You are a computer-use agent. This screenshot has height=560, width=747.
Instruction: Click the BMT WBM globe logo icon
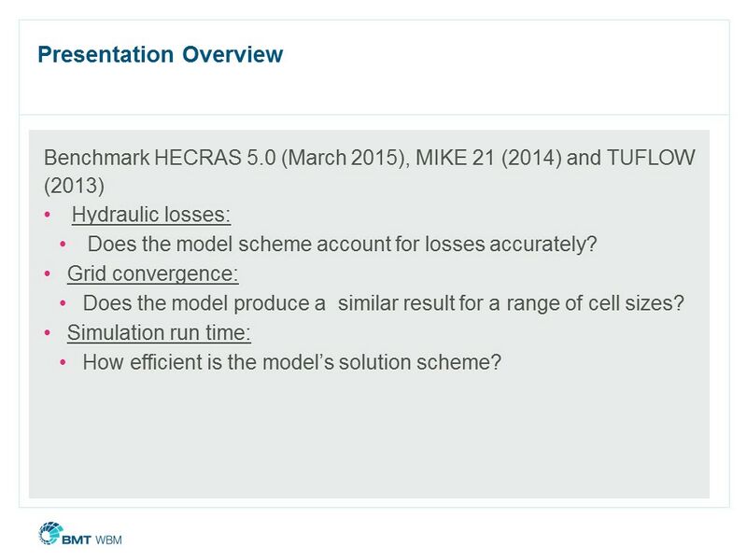coord(49,534)
